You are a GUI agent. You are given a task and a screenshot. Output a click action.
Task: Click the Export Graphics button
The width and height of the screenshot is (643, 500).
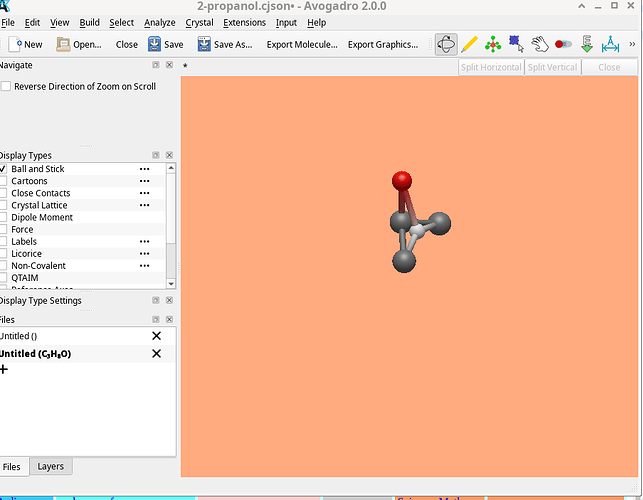click(383, 44)
